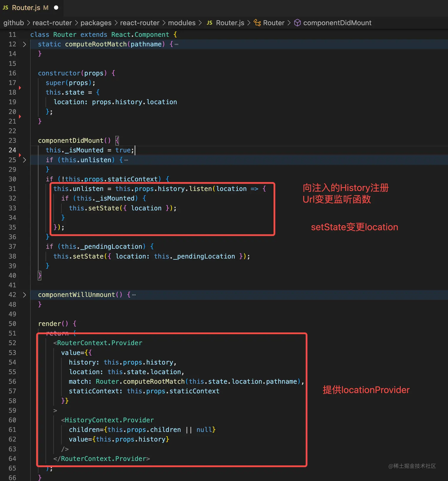The width and height of the screenshot is (448, 481).
Task: Click 'Router.computeRootMatch' on line 56
Action: tap(140, 381)
